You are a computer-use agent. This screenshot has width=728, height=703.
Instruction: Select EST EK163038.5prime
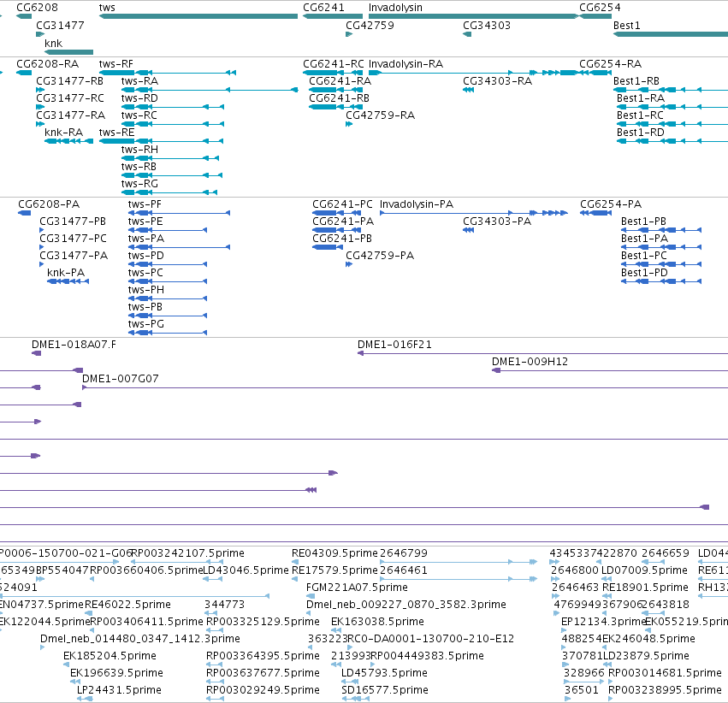[x=336, y=630]
